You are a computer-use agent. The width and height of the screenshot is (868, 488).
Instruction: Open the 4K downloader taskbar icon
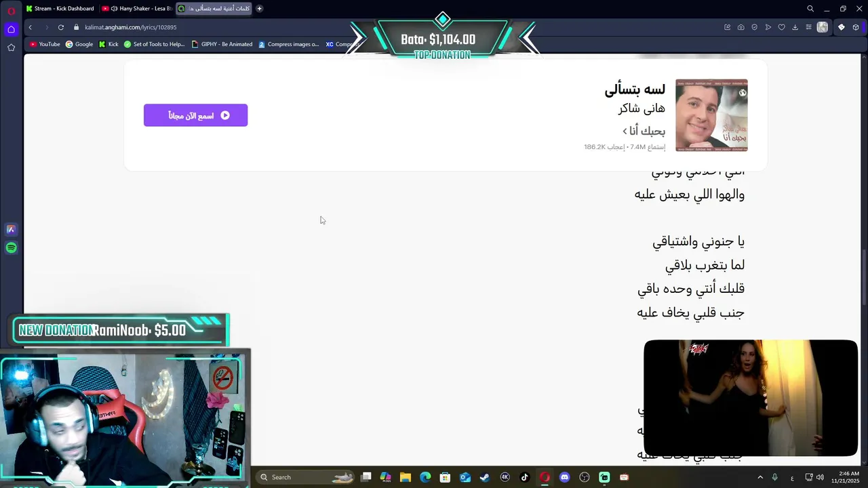[x=505, y=477]
